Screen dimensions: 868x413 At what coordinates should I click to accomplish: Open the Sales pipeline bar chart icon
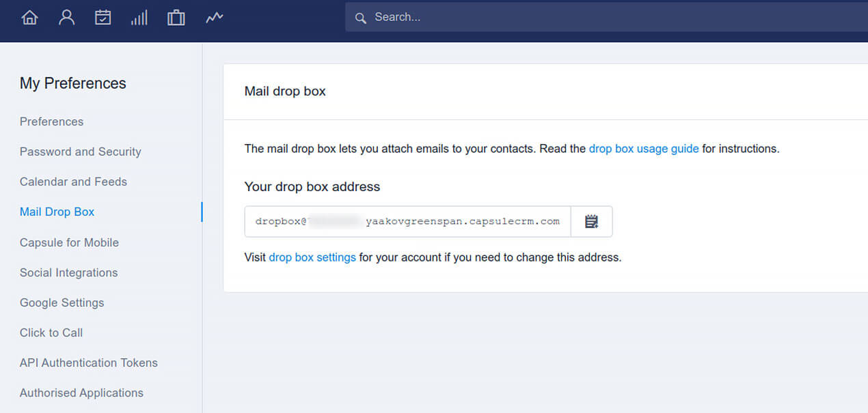(x=139, y=18)
